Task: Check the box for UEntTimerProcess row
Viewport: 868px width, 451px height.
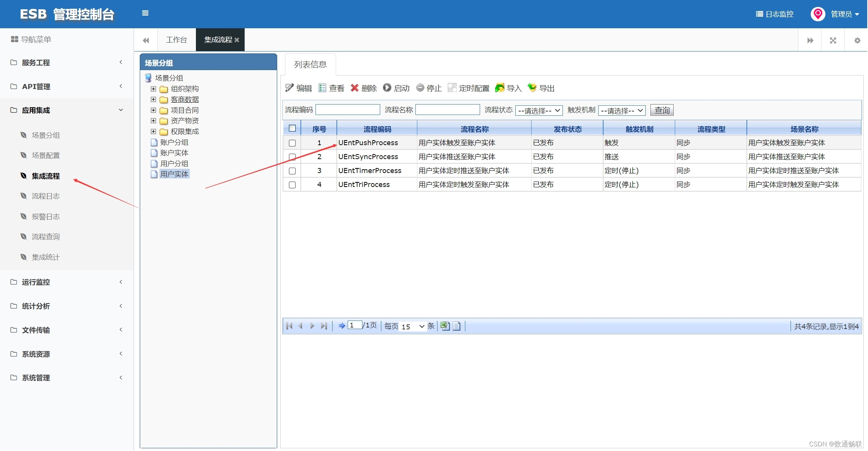Action: pos(292,171)
